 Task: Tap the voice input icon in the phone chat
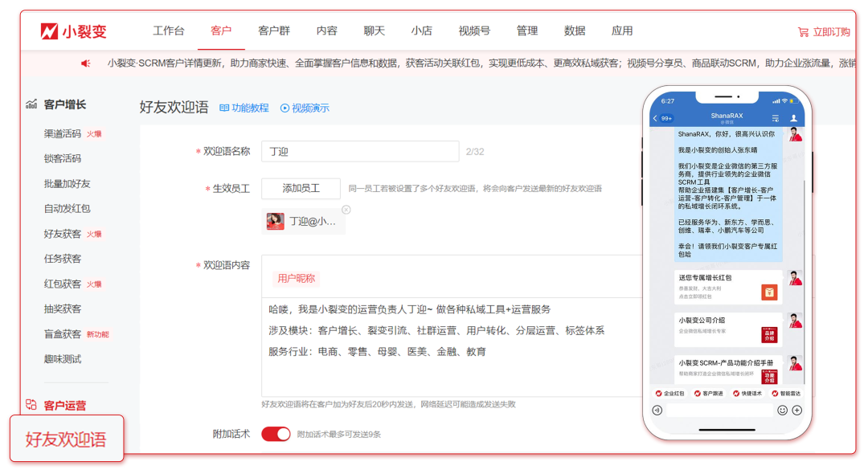click(x=657, y=410)
